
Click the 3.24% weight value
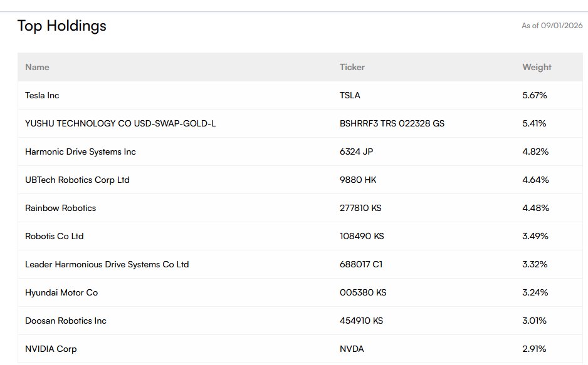[x=535, y=293]
